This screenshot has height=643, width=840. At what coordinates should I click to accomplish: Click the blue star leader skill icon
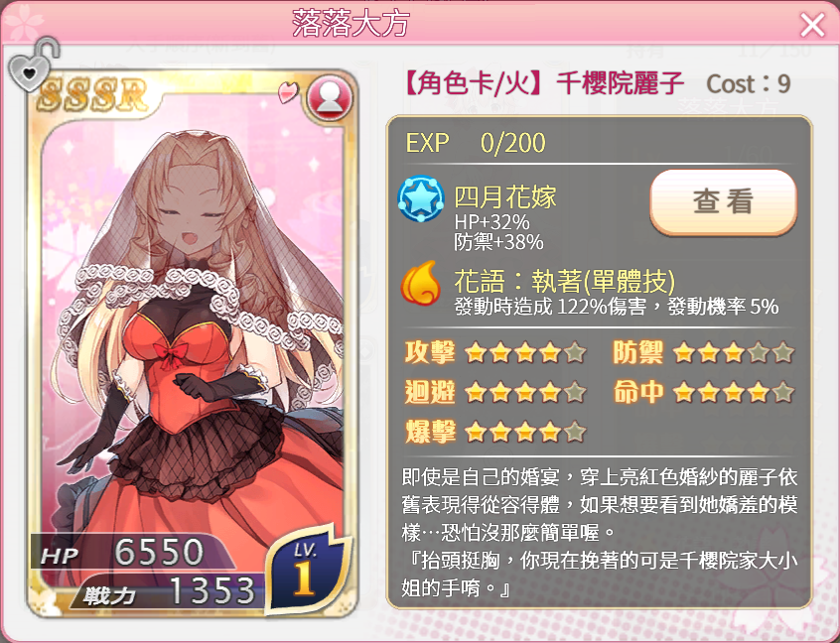pyautogui.click(x=421, y=199)
